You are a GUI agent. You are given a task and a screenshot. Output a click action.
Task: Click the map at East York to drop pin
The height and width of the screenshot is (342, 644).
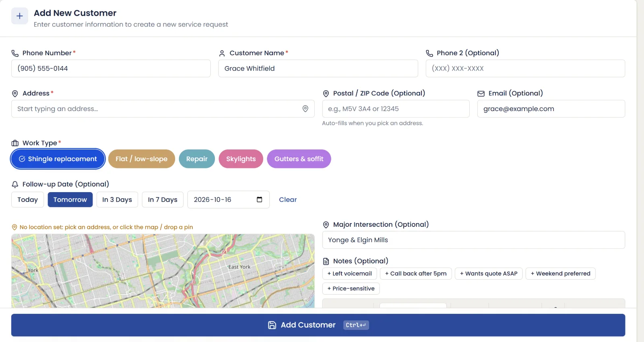tap(239, 267)
